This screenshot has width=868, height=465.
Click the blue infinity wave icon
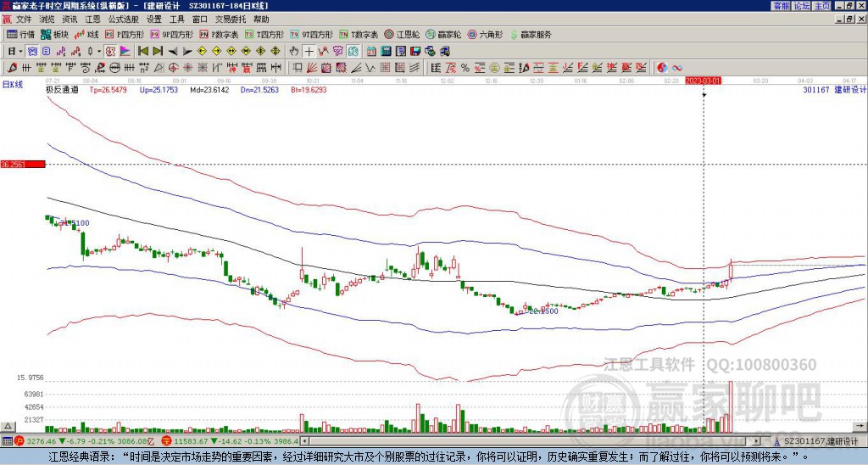click(676, 68)
